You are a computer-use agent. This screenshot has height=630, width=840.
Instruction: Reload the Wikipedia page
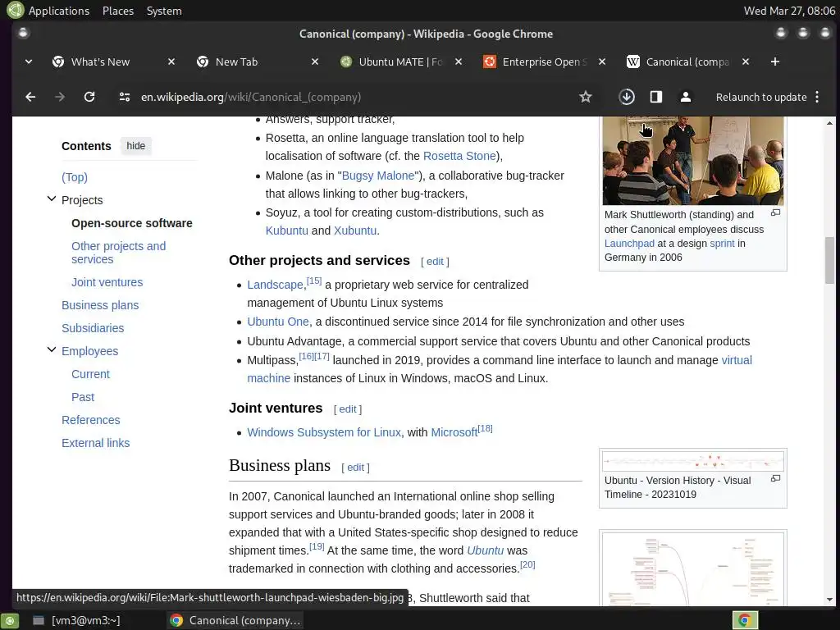click(x=89, y=97)
